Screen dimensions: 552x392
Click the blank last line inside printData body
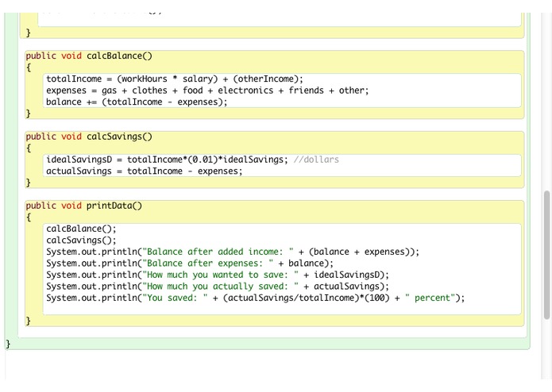pos(282,309)
